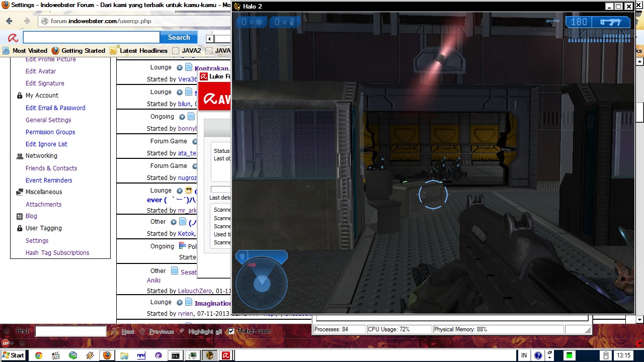Open the Getting Started bookmark
This screenshot has width=644, height=362.
78,51
